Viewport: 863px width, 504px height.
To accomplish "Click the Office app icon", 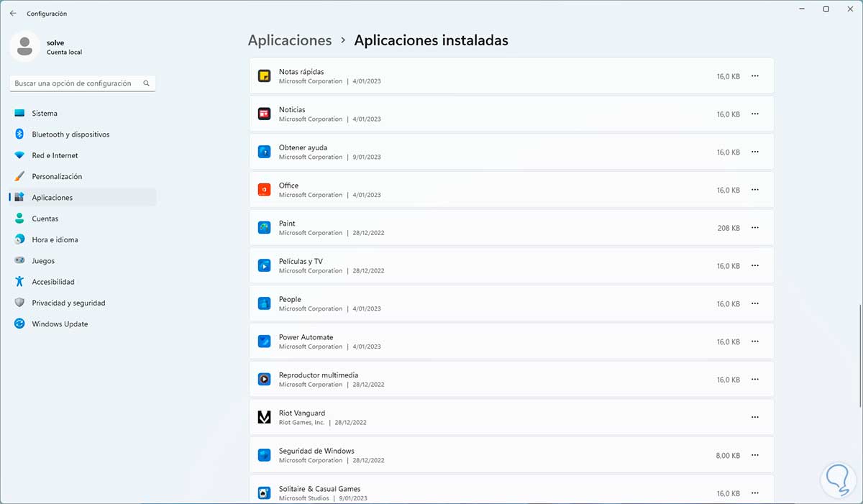I will coord(264,190).
